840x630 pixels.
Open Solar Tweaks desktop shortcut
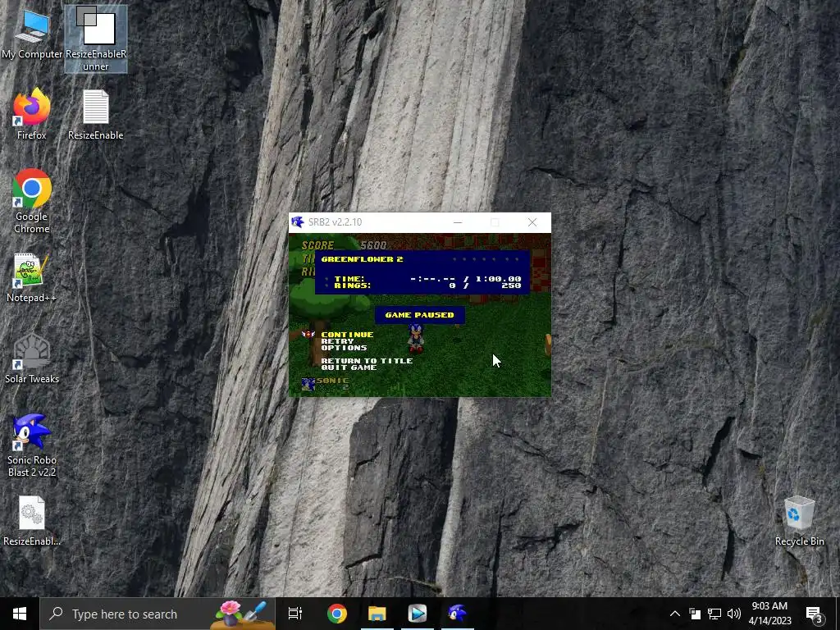[32, 358]
